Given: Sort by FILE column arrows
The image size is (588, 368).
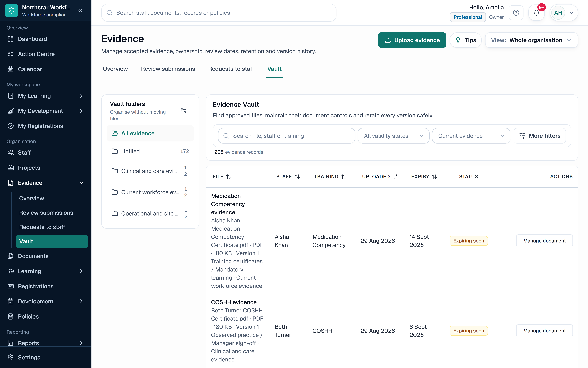Looking at the screenshot, I should click(x=229, y=177).
